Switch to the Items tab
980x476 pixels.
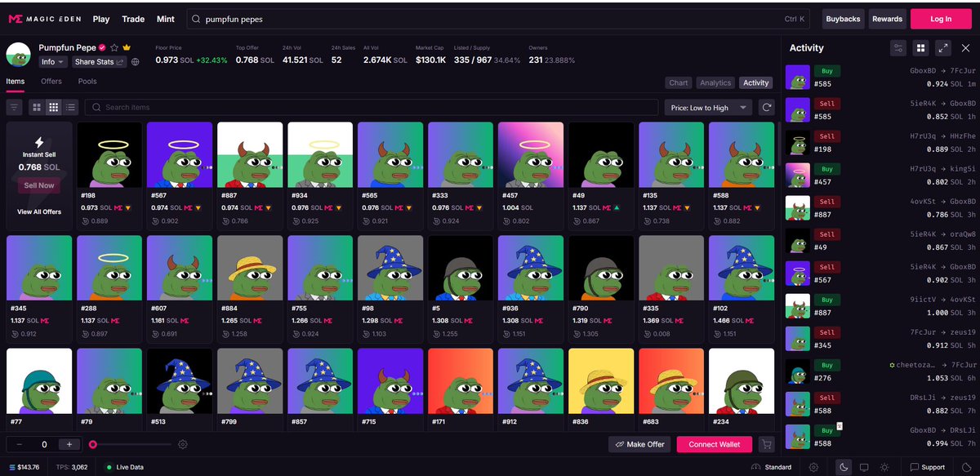click(x=15, y=82)
